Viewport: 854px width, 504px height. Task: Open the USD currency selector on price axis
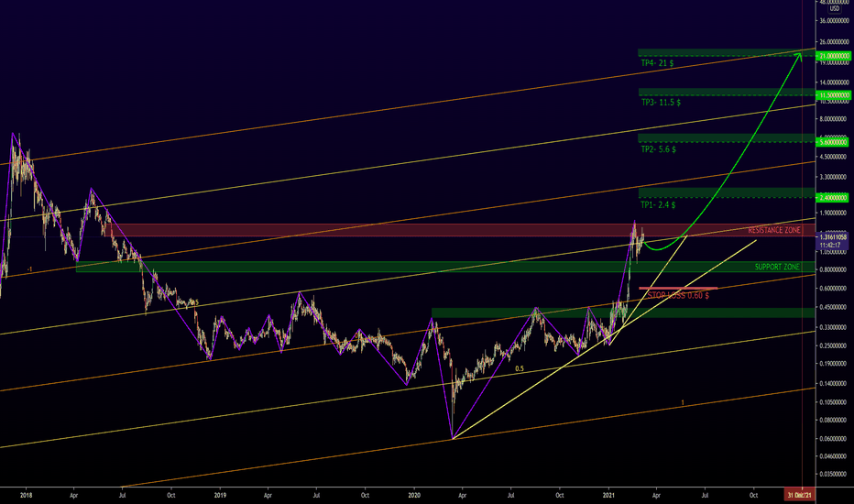tap(835, 9)
